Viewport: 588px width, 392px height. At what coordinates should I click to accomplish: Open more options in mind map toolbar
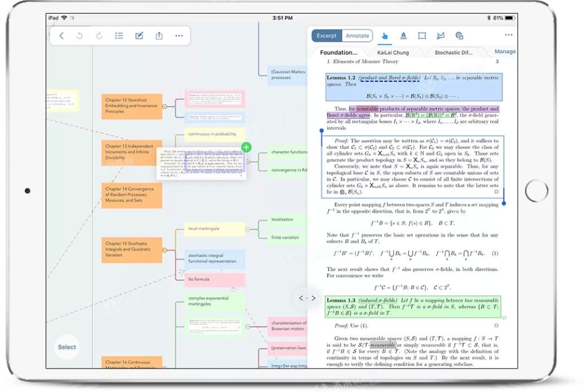(x=179, y=36)
